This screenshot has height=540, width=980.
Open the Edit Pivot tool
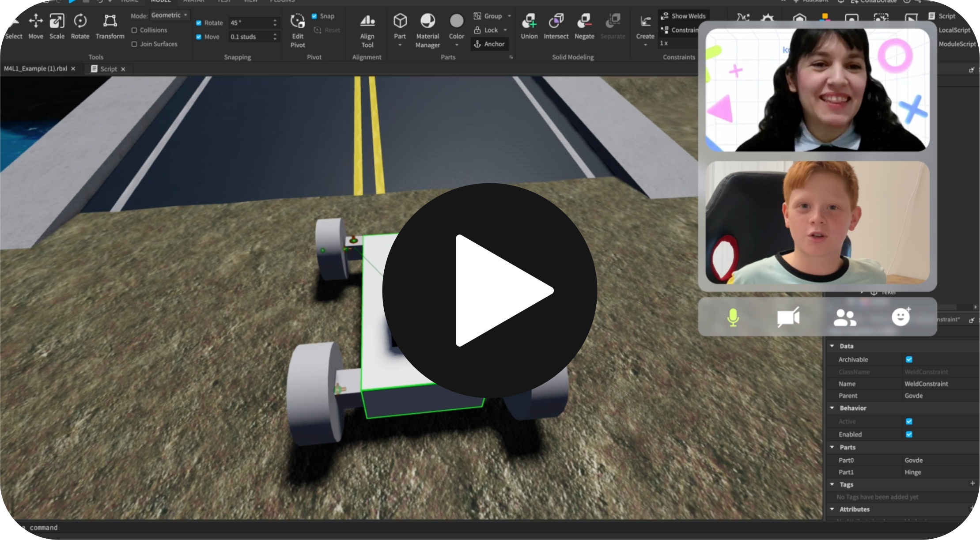298,30
